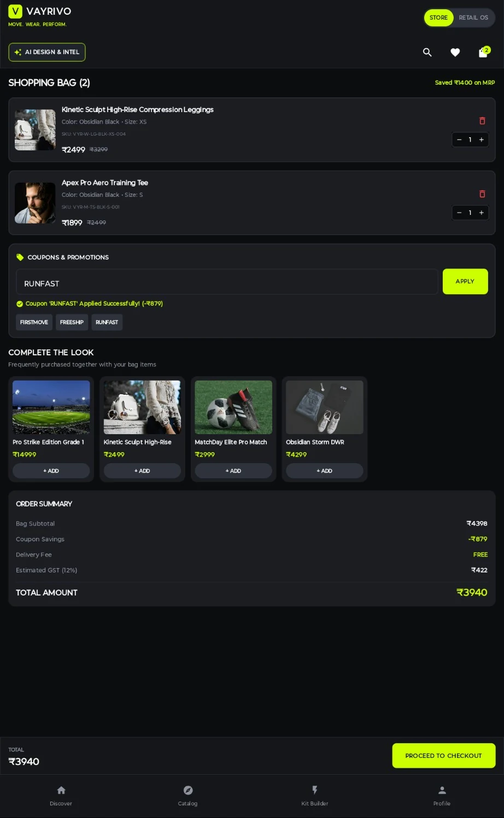504x818 pixels.
Task: Open the search icon in header
Action: pyautogui.click(x=427, y=52)
